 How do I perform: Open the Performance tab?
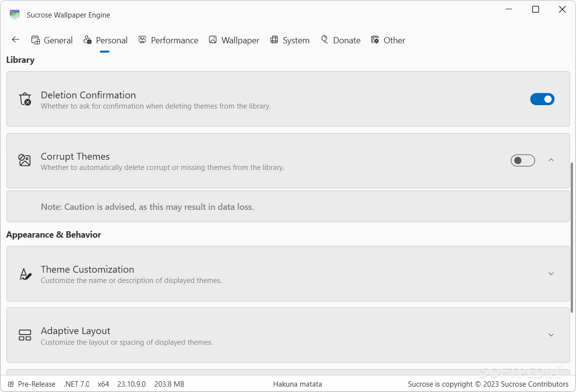pos(168,40)
